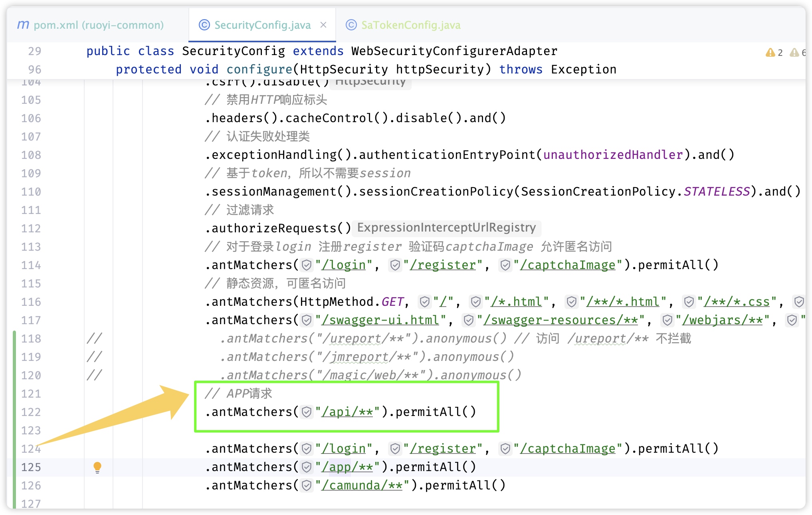Screen dimensions: 812x515
Task: Click line number 122 in the gutter
Action: [x=31, y=412]
